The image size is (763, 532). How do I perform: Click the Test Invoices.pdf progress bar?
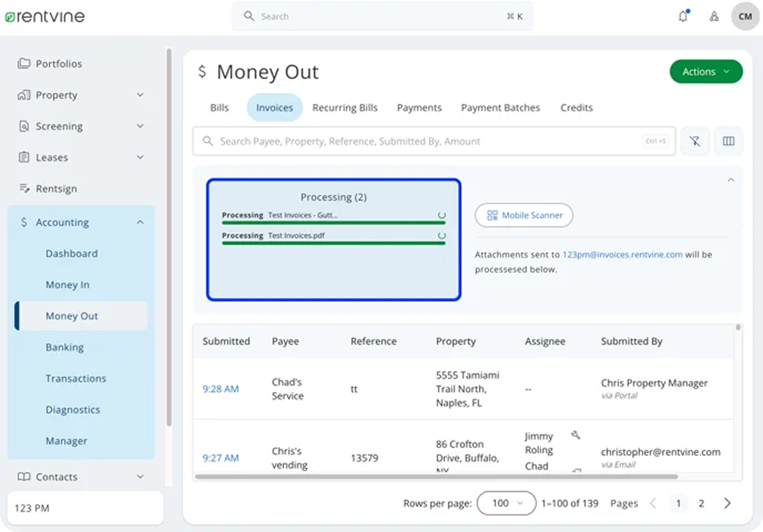pyautogui.click(x=334, y=243)
